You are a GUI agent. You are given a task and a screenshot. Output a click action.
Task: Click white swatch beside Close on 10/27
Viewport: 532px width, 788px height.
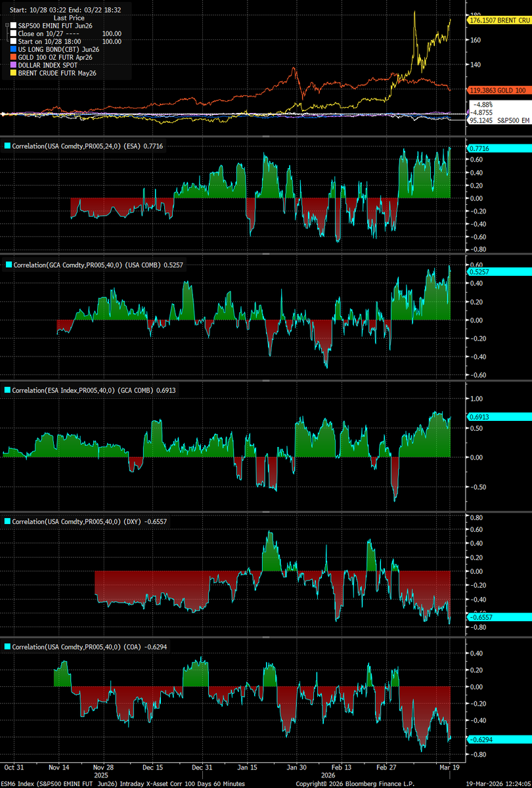tap(13, 33)
